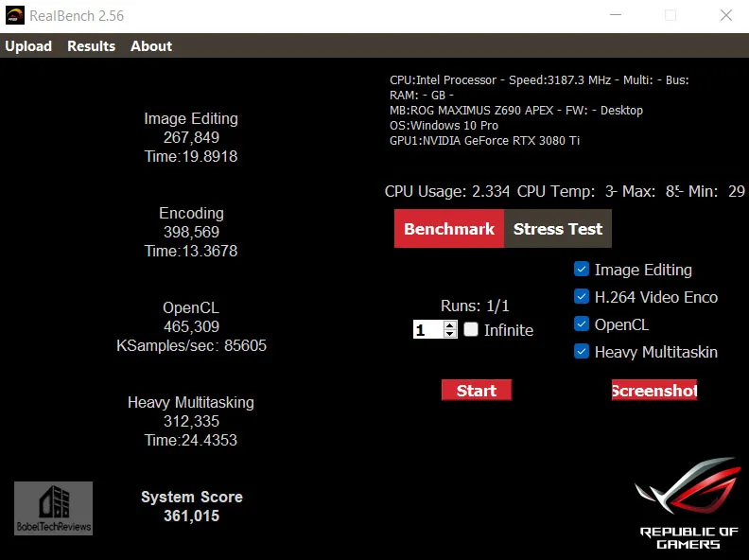Click the OS:Windows 10 Pro line
Viewport: 749px width, 560px height.
coord(444,126)
